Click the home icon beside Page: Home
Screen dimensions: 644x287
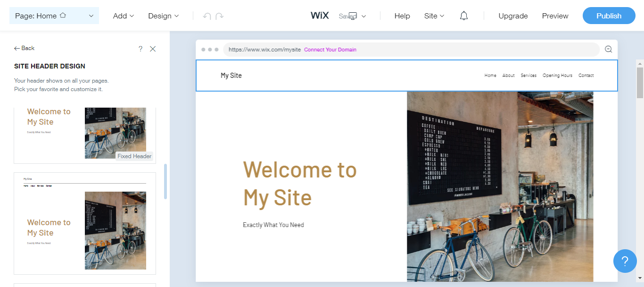click(63, 16)
